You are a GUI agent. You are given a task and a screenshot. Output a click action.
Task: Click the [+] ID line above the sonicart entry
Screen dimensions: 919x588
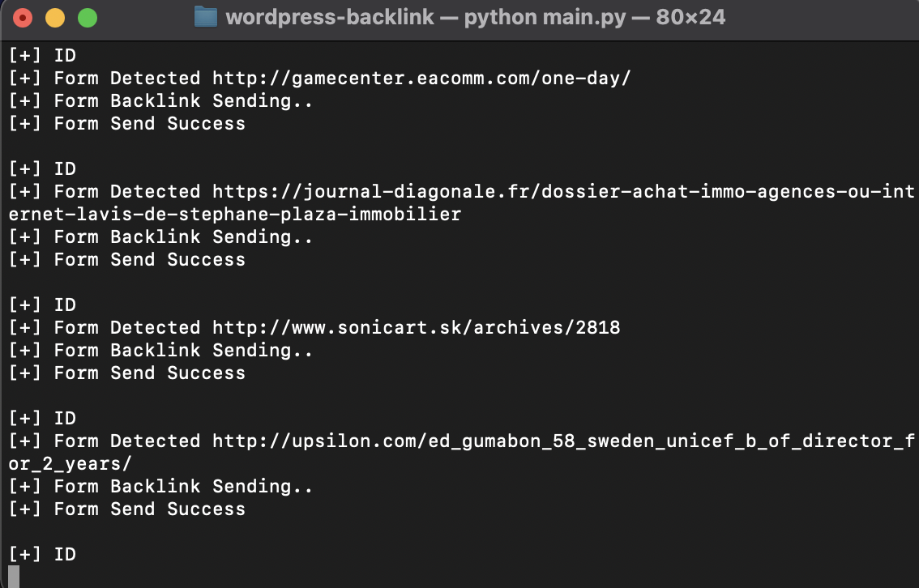(x=42, y=305)
